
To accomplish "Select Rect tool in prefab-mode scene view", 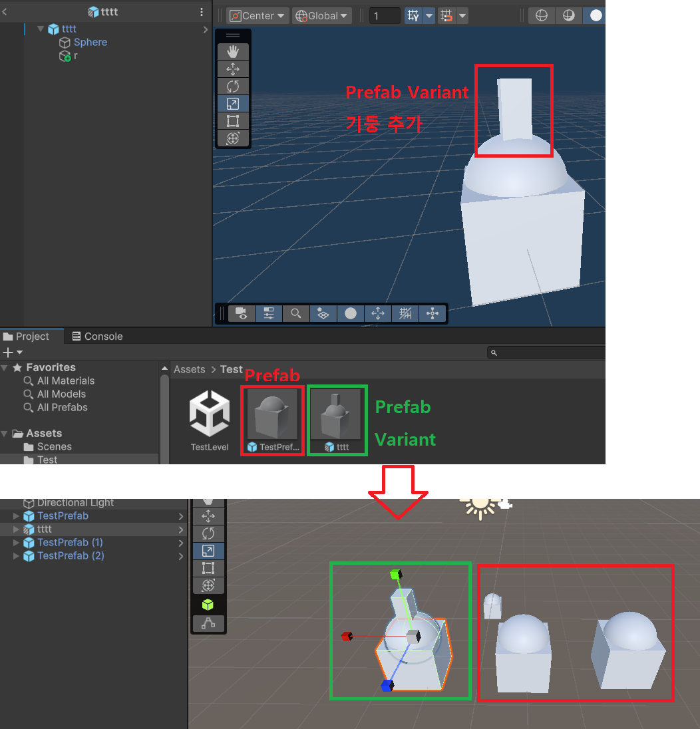I will pos(233,121).
